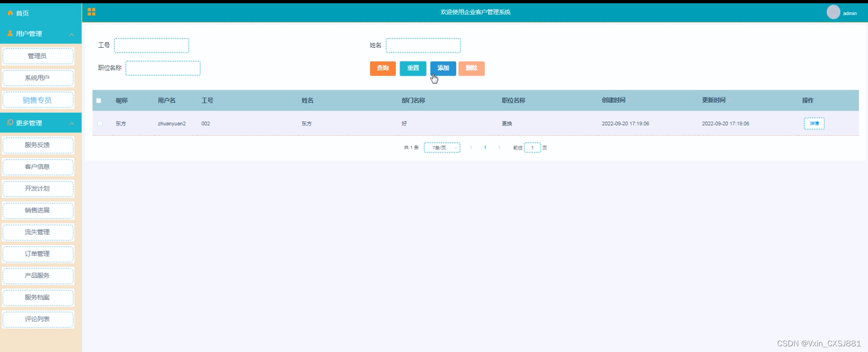Click the home icon beside 首页
The image size is (868, 352).
point(10,13)
